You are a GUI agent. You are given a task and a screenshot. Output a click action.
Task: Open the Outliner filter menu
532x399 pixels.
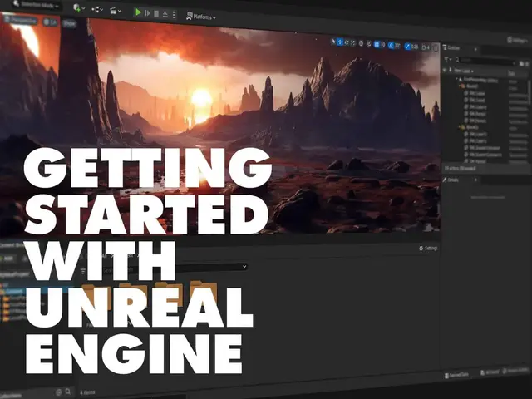click(x=448, y=59)
